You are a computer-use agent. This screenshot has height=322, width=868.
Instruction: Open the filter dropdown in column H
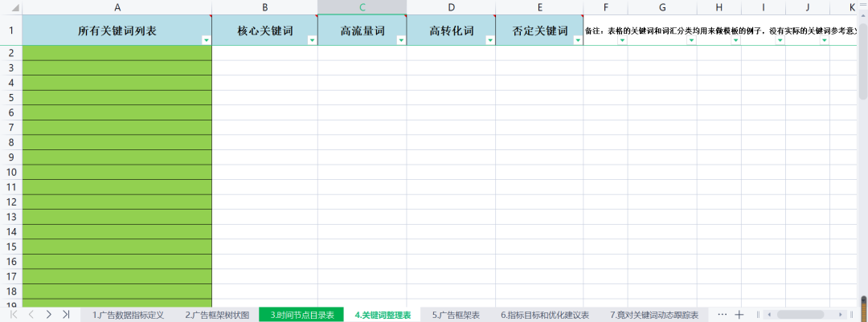point(735,40)
